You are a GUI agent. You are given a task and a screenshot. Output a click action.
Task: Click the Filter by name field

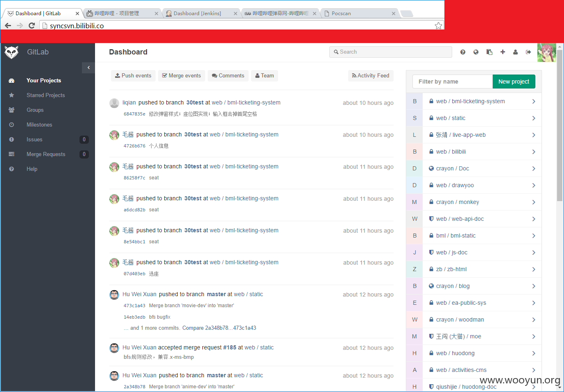click(x=453, y=82)
